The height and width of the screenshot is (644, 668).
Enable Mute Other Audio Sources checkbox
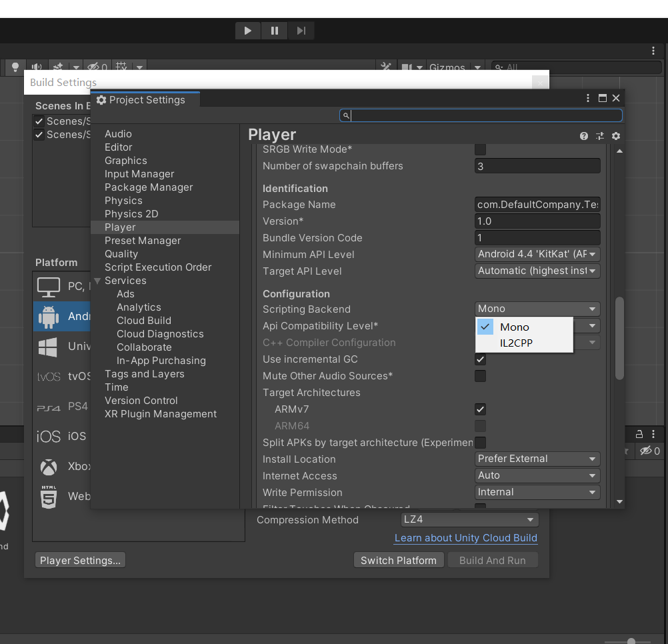(x=480, y=376)
